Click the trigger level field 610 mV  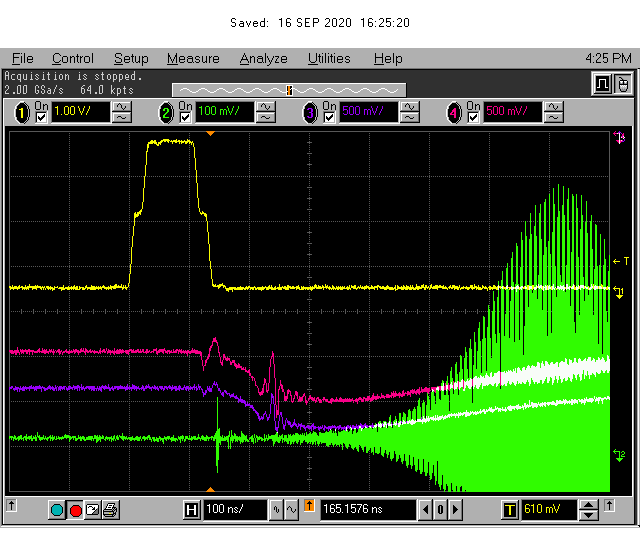(x=549, y=509)
